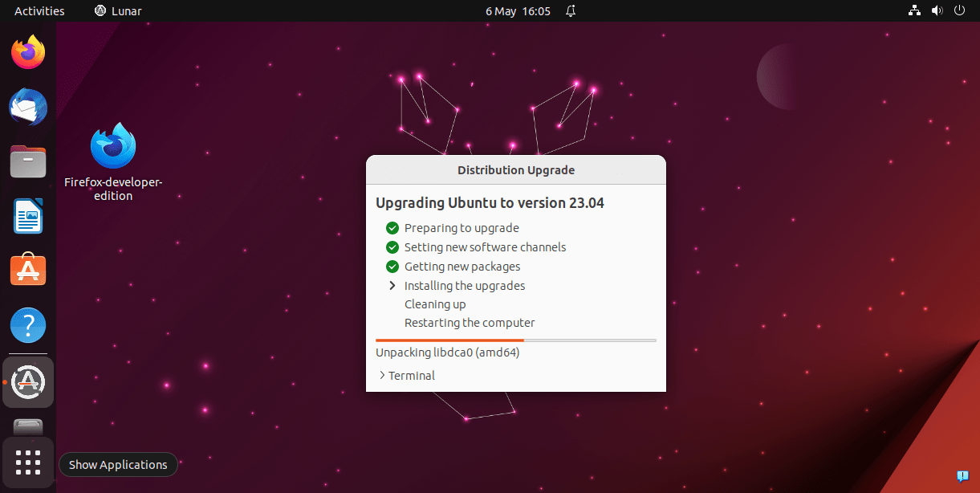Select the Software Updater dock icon

click(29, 381)
